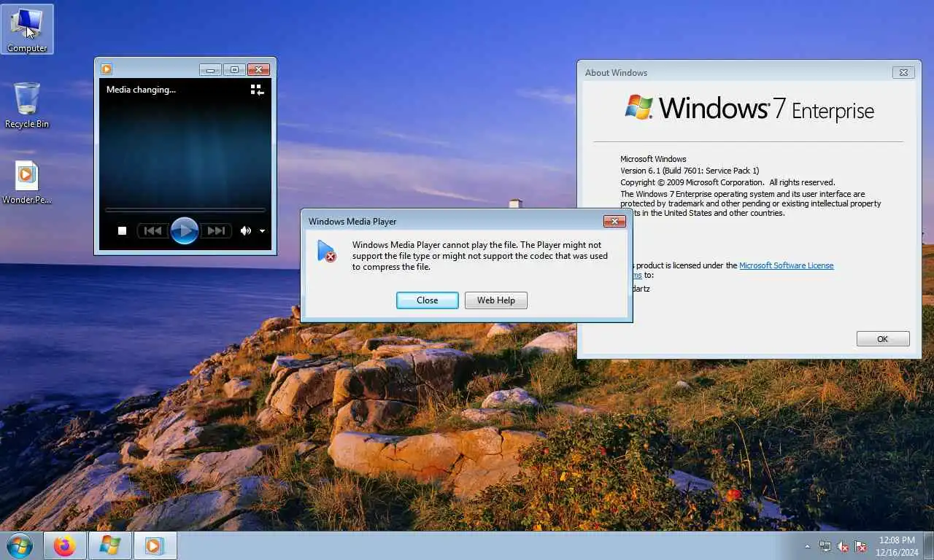The width and height of the screenshot is (934, 560).
Task: Stop playback in Windows Media Player
Action: click(x=123, y=230)
